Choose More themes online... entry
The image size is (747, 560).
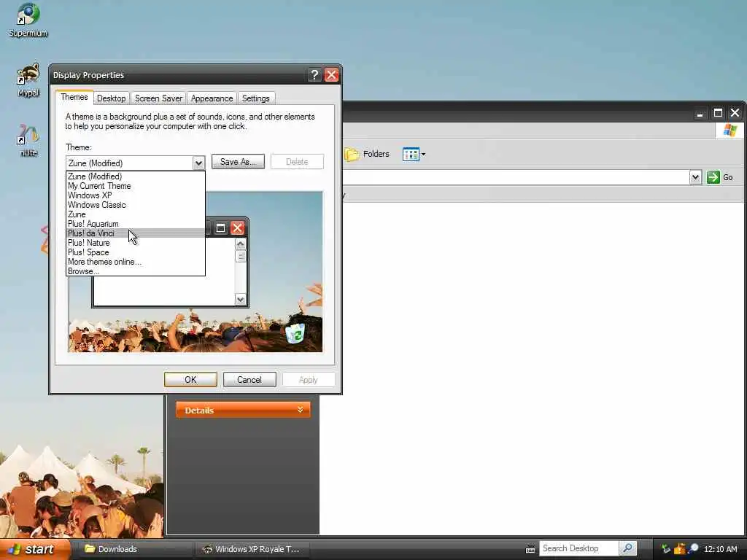(x=135, y=262)
